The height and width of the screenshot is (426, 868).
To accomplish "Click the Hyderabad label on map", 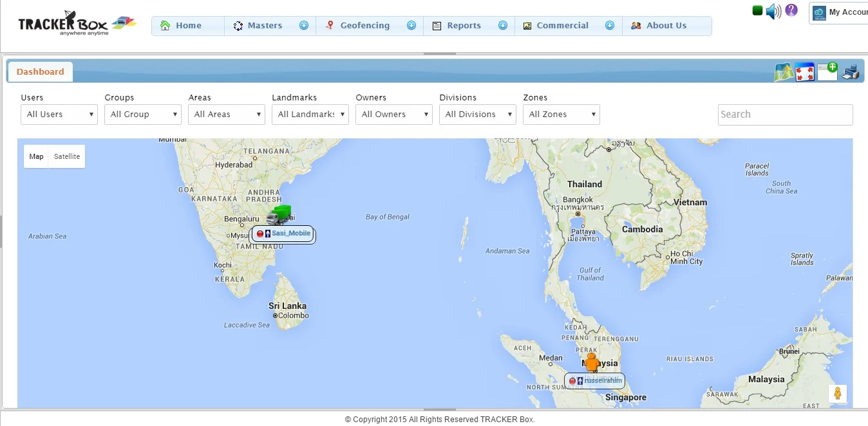I will [x=234, y=165].
